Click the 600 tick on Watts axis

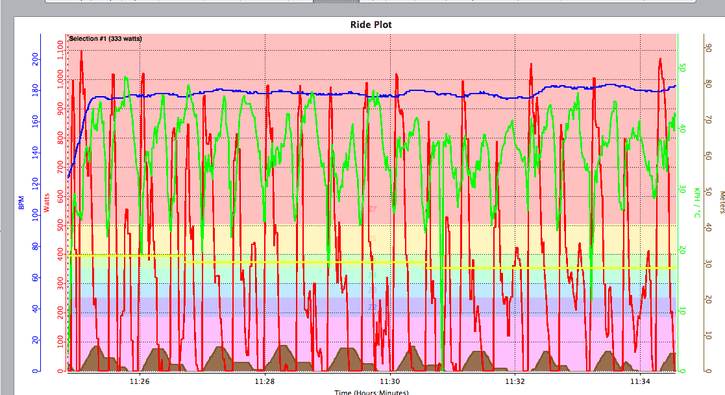point(60,196)
